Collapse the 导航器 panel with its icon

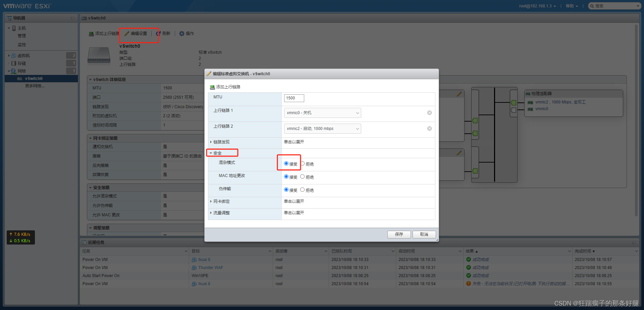72,18
